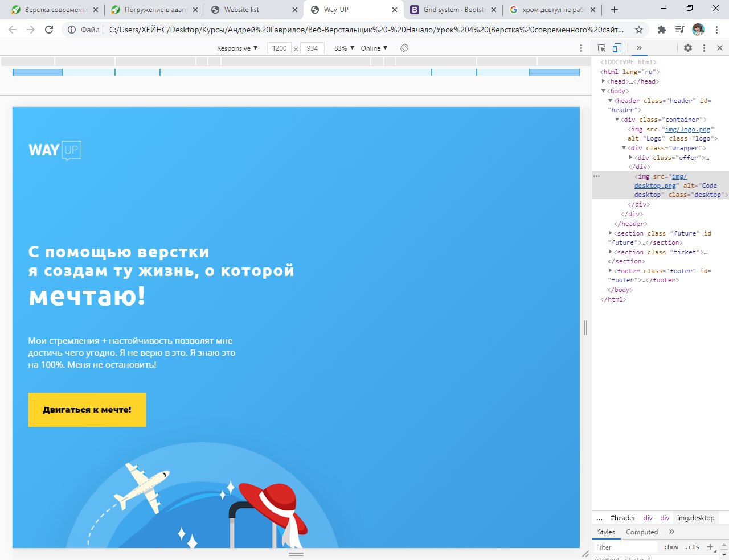Open the selected node's ellipsis actions
The image size is (729, 560).
[597, 176]
